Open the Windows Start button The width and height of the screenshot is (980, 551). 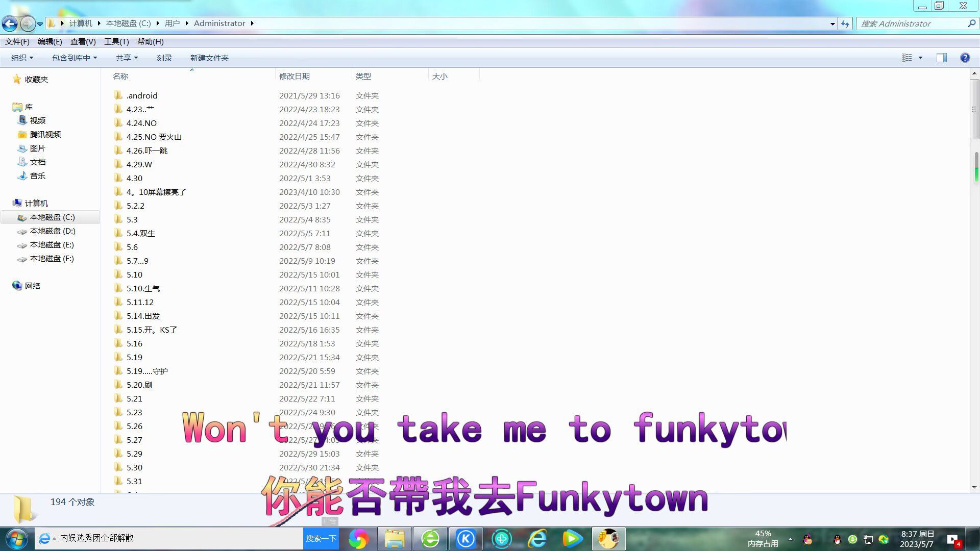point(17,539)
